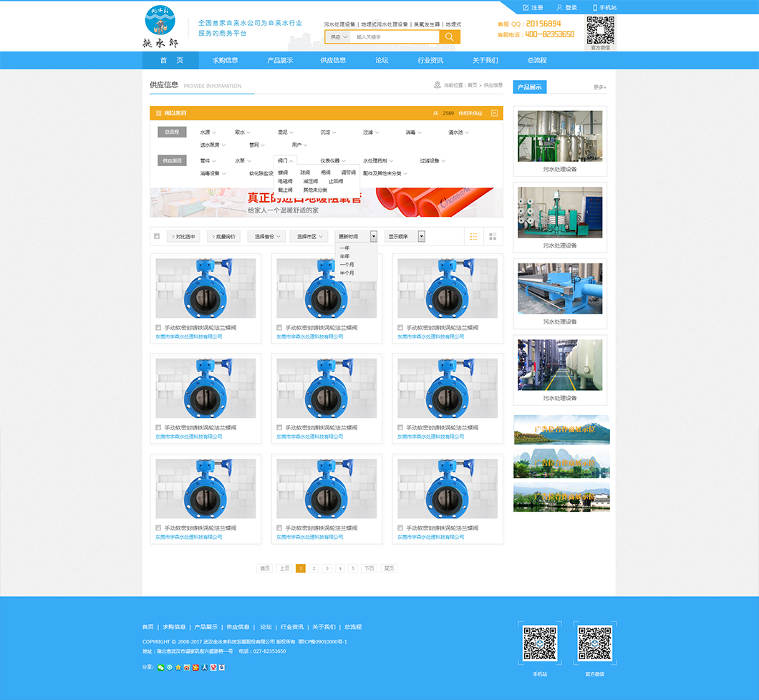Viewport: 759px width, 700px height.
Task: Expand the 过滤 category dropdown
Action: coord(372,132)
